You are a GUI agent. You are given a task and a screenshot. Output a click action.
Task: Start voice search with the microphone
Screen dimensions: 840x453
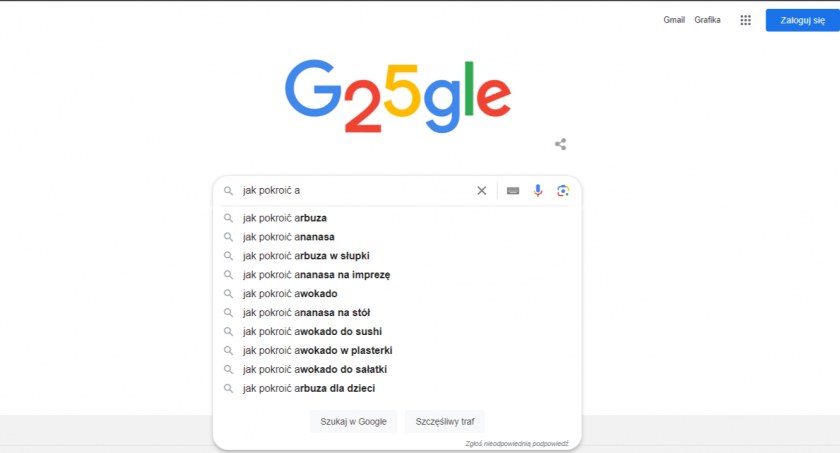click(538, 190)
